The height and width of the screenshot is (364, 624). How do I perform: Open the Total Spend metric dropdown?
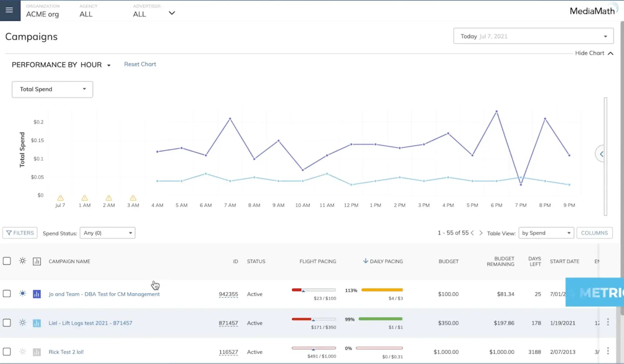52,89
